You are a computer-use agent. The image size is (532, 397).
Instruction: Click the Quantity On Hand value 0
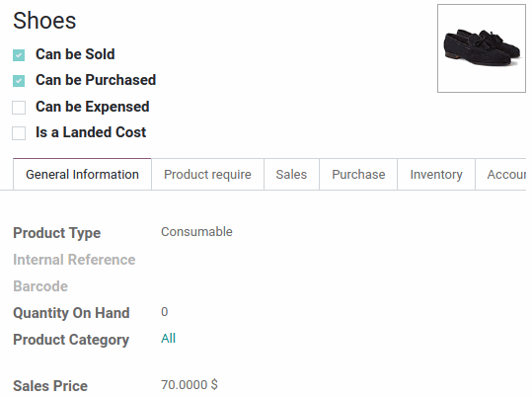click(165, 312)
